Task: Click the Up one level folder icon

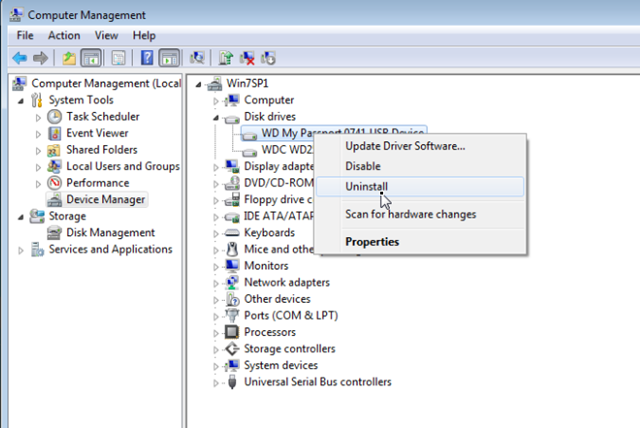Action: 68,58
